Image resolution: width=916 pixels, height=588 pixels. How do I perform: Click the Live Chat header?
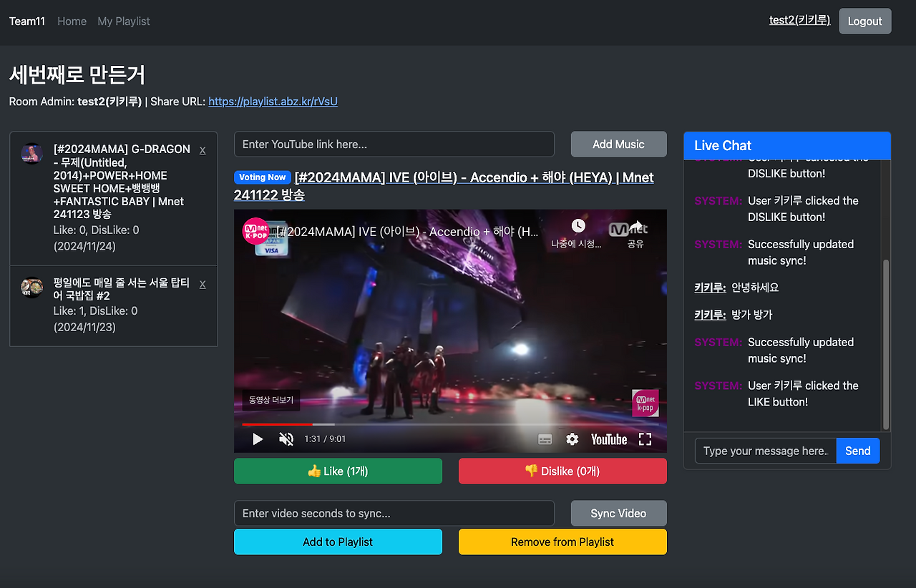click(x=787, y=145)
